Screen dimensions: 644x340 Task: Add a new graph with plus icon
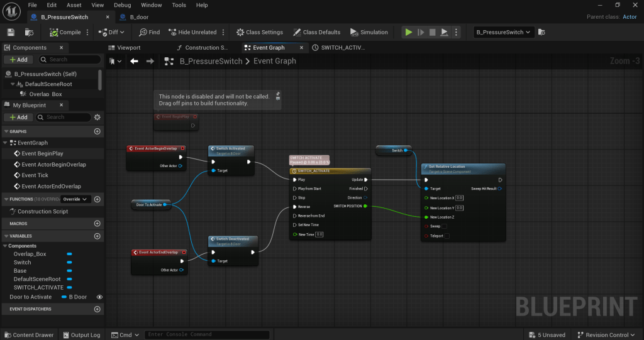97,131
